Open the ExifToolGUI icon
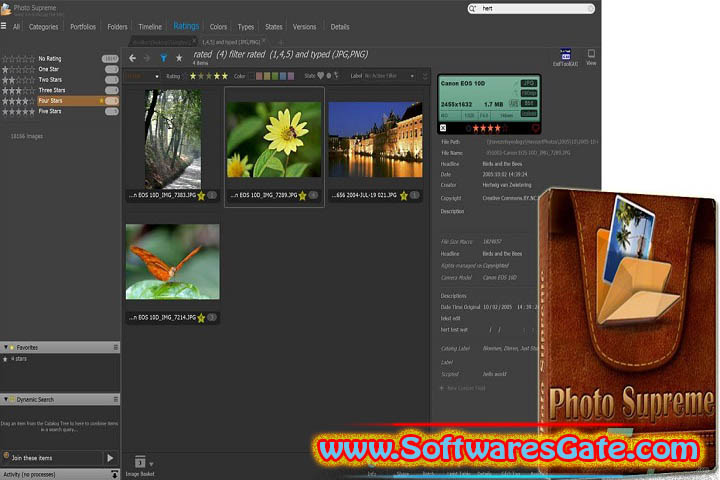Image resolution: width=720 pixels, height=480 pixels. [565, 57]
